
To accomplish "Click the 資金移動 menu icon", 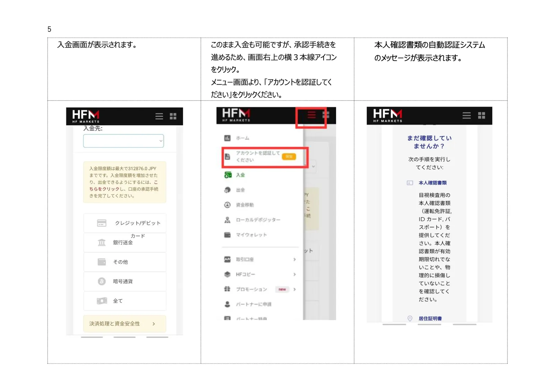I will tap(227, 205).
